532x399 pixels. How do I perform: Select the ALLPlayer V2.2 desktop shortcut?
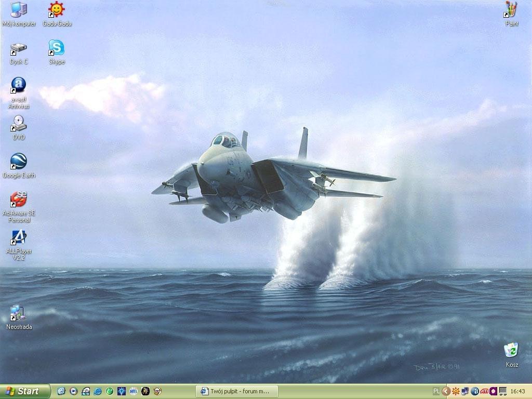click(x=19, y=245)
